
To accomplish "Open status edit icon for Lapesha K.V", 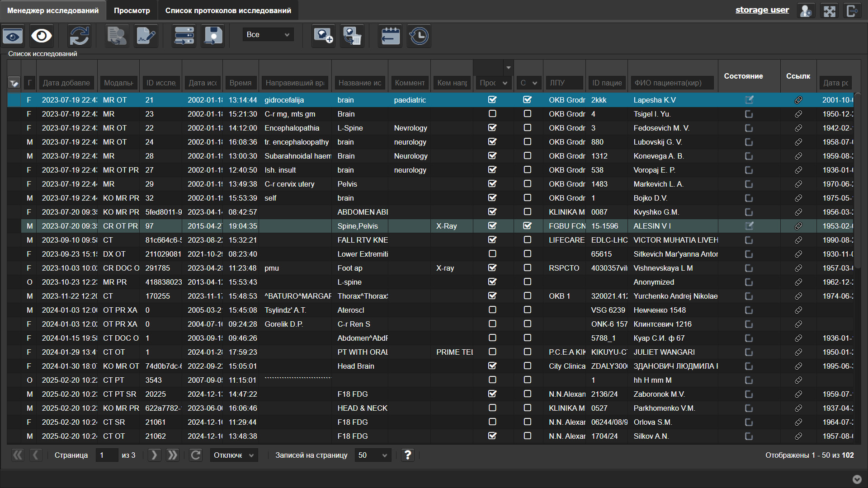I will [749, 100].
